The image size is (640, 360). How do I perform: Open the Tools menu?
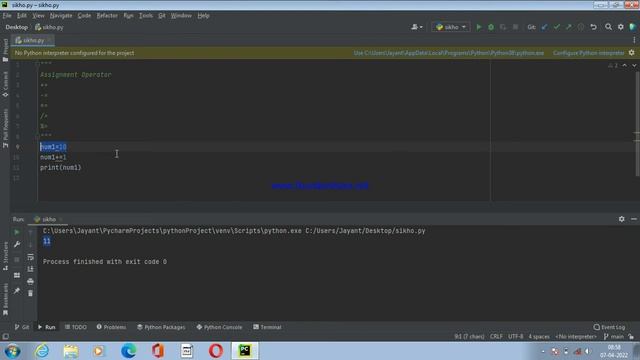(146, 16)
